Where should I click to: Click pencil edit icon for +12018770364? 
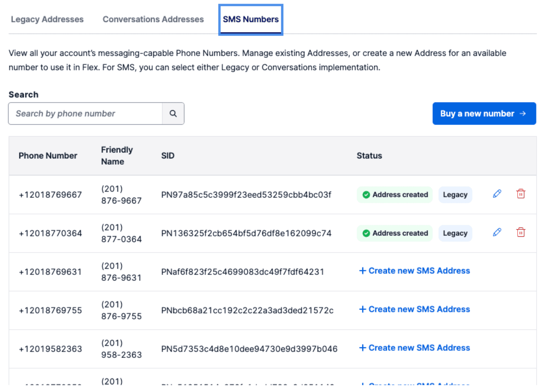coord(497,233)
